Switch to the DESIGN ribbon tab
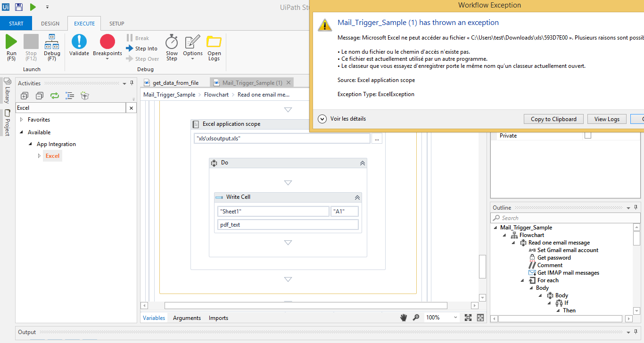The width and height of the screenshot is (644, 343). pyautogui.click(x=50, y=24)
